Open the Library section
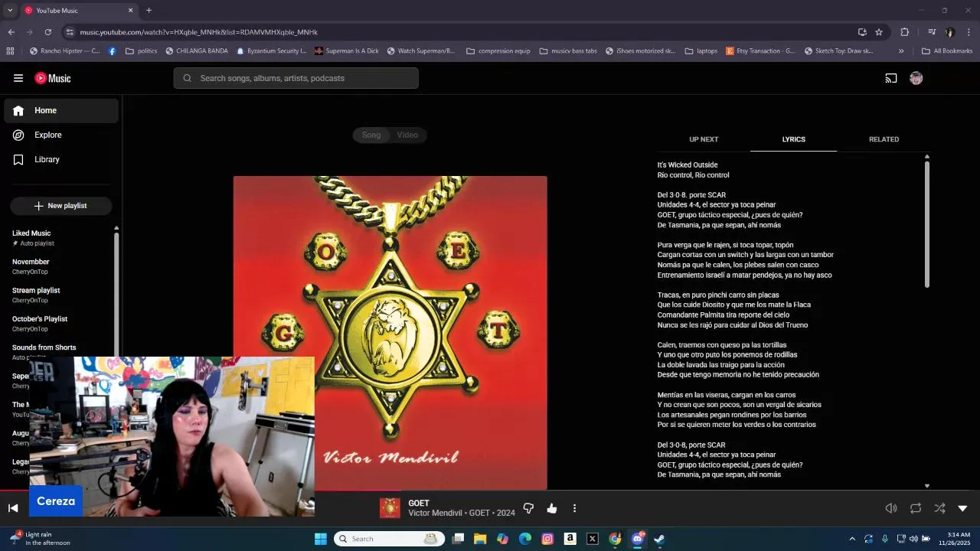The image size is (980, 551). (x=61, y=159)
